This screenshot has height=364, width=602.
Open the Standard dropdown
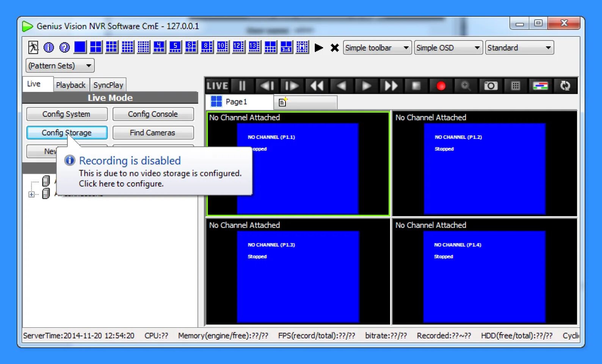pos(519,48)
